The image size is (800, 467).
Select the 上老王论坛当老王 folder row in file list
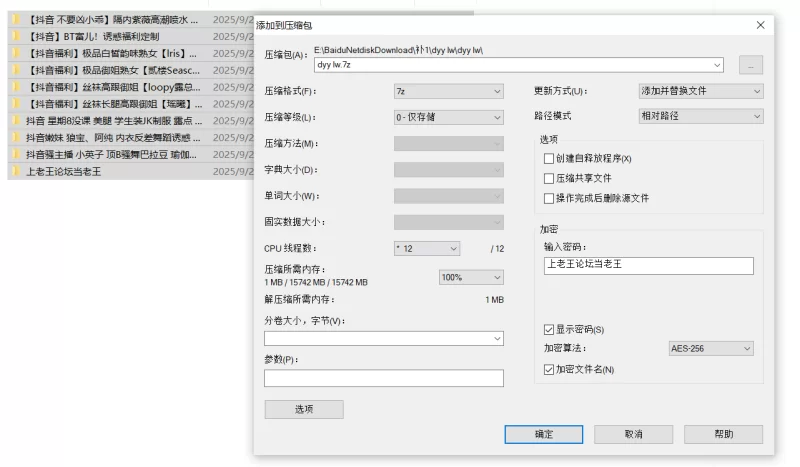(x=131, y=171)
